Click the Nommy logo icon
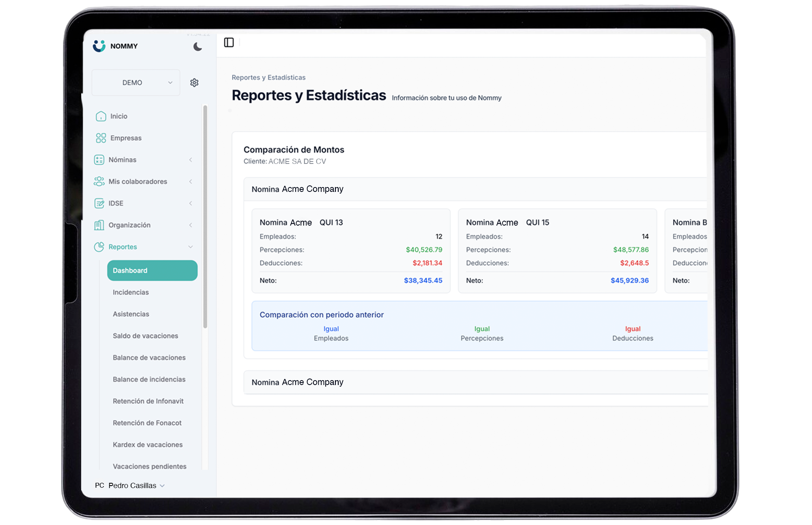This screenshot has height=525, width=812. coord(99,46)
